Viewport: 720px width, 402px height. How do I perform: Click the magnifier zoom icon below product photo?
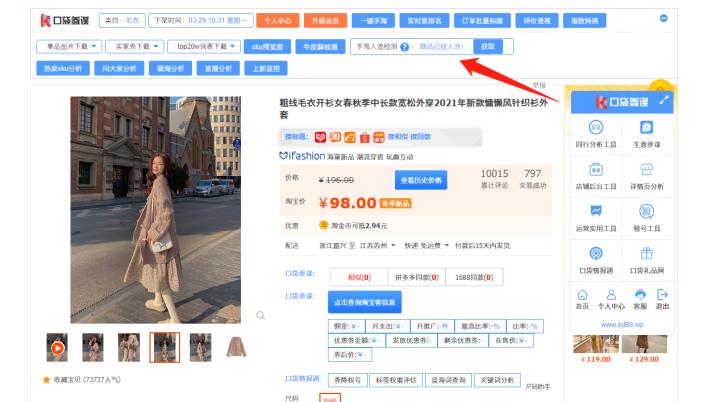click(x=260, y=315)
